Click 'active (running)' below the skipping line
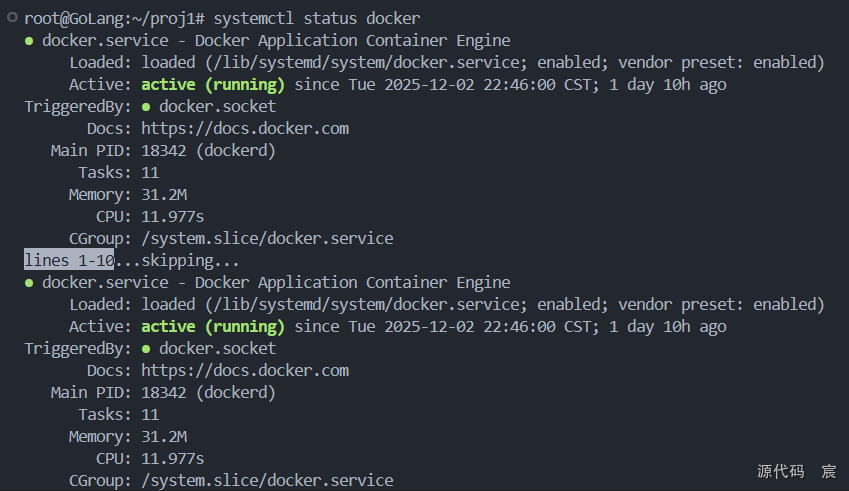This screenshot has height=491, width=849. pos(213,327)
